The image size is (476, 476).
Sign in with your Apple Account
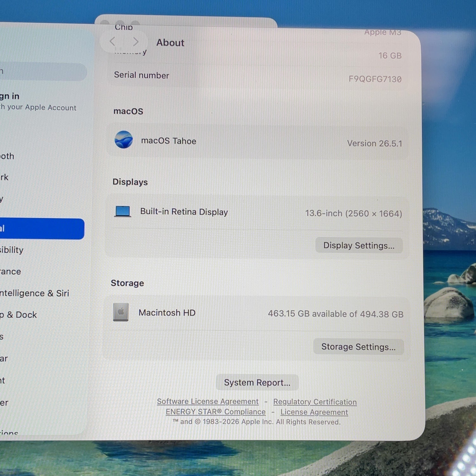[38, 101]
